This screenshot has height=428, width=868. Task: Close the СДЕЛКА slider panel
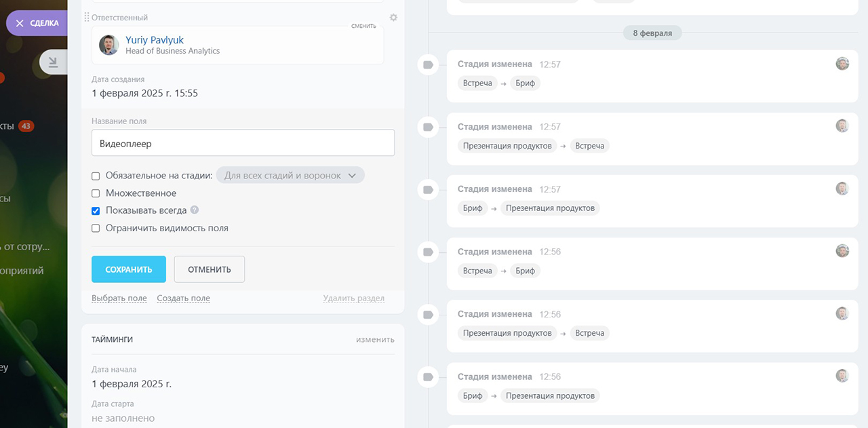pyautogui.click(x=20, y=23)
